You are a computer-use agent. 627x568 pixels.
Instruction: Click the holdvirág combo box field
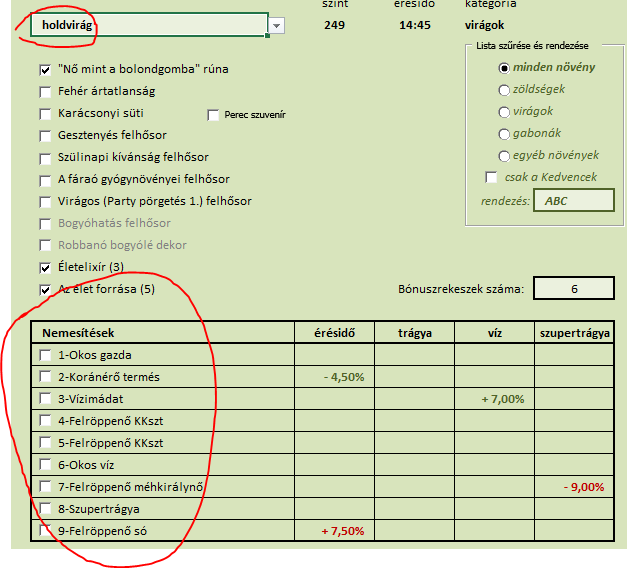click(x=148, y=25)
